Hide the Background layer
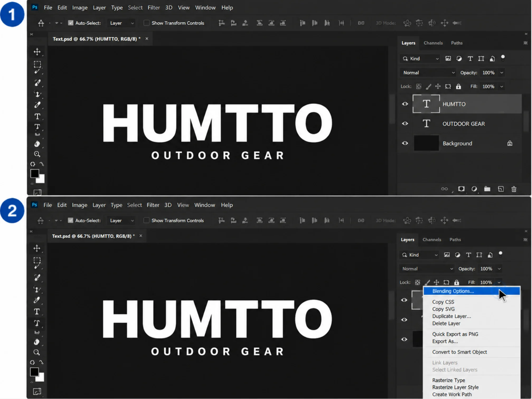Viewport: 532px width, 399px height. [405, 143]
